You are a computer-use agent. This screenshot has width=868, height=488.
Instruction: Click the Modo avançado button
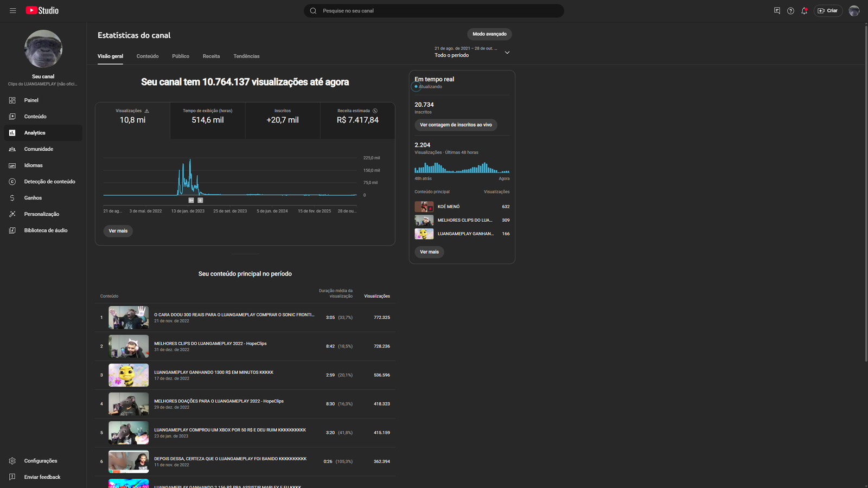[x=489, y=34]
